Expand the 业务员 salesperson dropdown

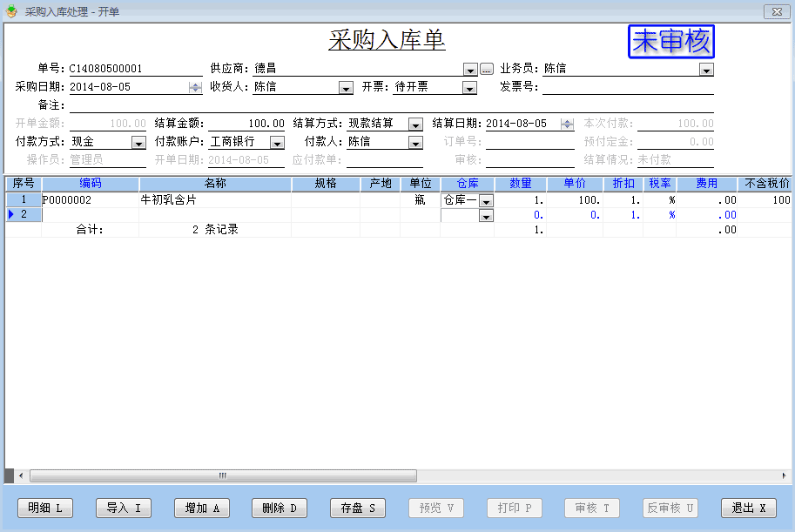click(x=706, y=69)
